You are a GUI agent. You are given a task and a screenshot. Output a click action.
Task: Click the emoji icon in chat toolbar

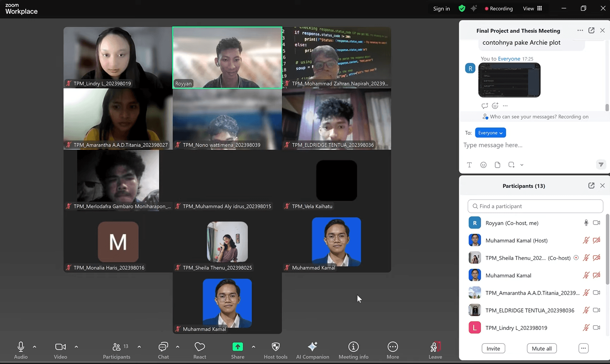point(483,165)
